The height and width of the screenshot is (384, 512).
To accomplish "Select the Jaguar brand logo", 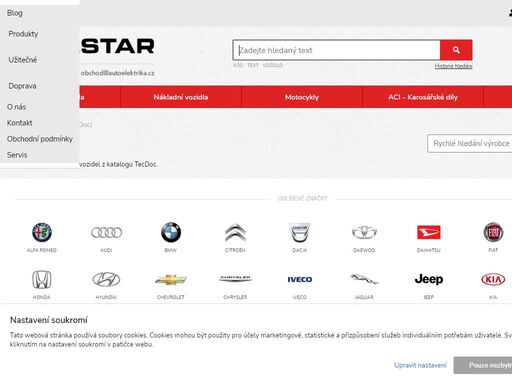I will (x=364, y=279).
